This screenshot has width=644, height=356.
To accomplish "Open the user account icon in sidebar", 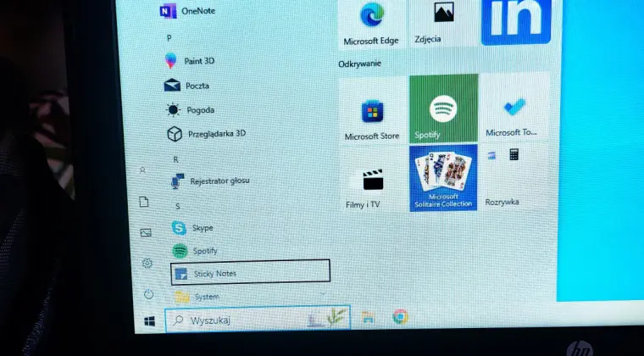I will (x=142, y=170).
